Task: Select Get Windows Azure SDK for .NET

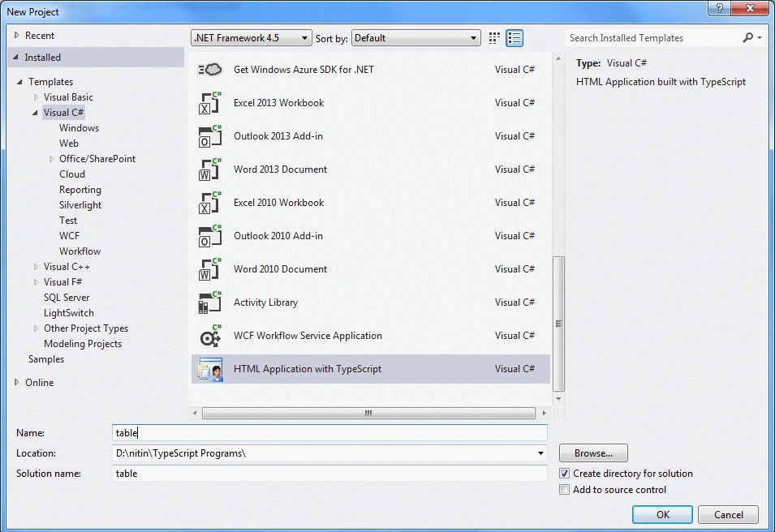Action: coord(304,70)
